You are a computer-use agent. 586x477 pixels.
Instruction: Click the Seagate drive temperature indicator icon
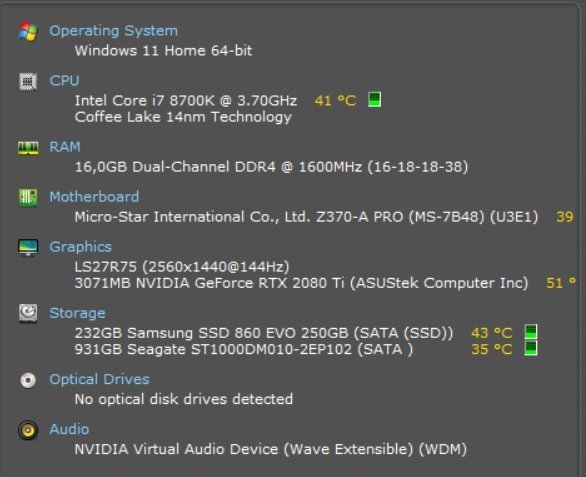pyautogui.click(x=531, y=348)
